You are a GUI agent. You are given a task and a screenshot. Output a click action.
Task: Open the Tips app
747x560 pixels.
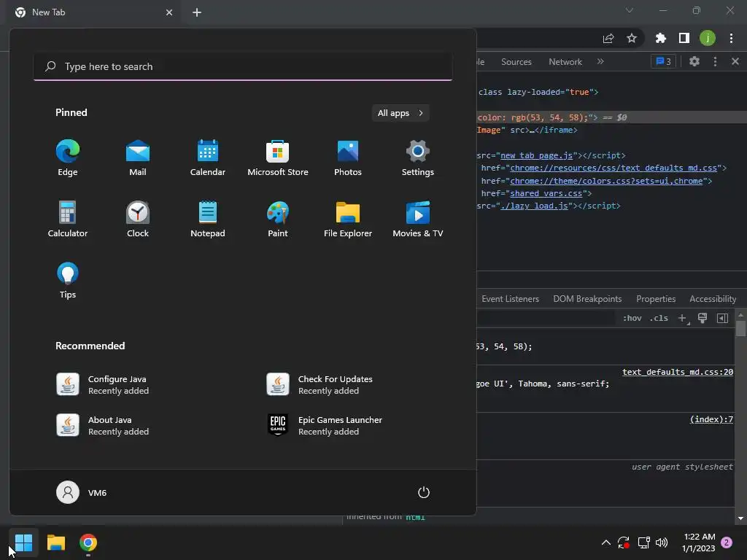tap(68, 281)
